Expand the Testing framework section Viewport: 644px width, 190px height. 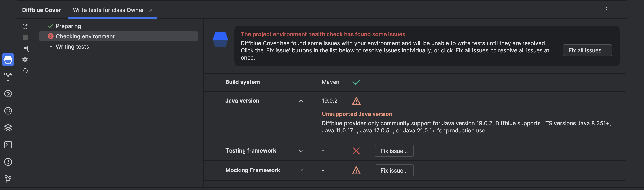click(301, 151)
